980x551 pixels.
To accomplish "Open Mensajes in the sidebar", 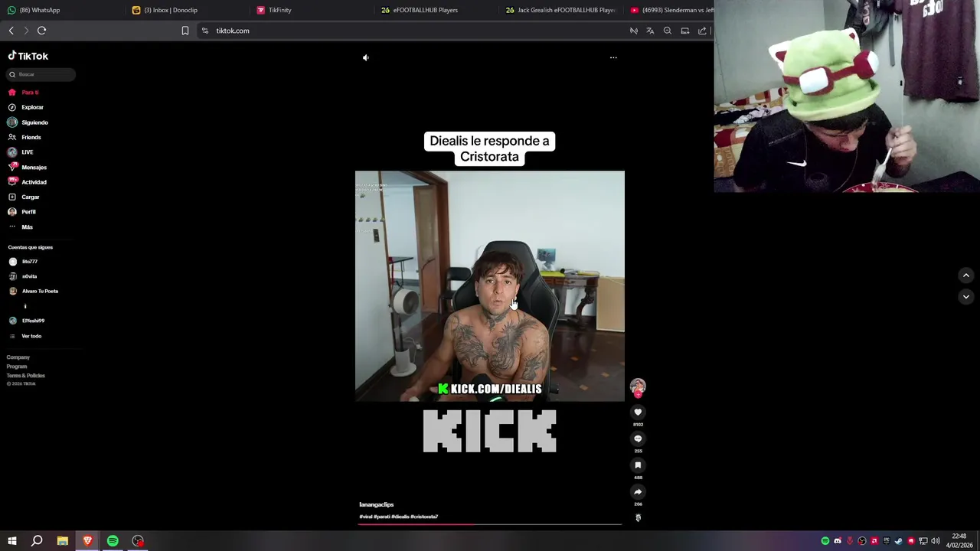I will point(27,167).
